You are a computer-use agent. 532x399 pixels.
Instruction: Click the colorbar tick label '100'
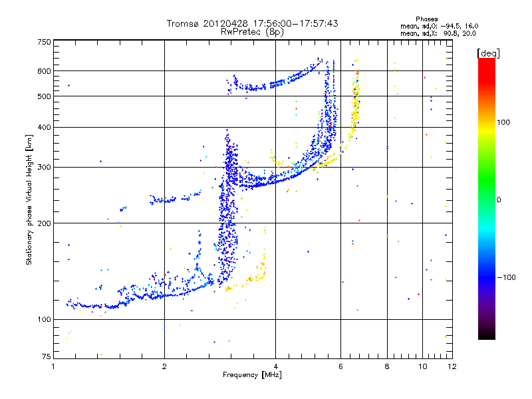[x=503, y=122]
